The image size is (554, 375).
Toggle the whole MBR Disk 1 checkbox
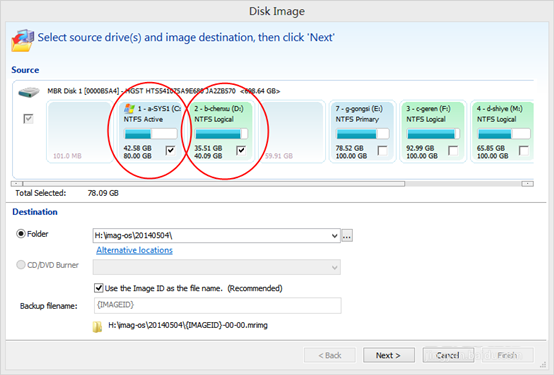(x=28, y=119)
